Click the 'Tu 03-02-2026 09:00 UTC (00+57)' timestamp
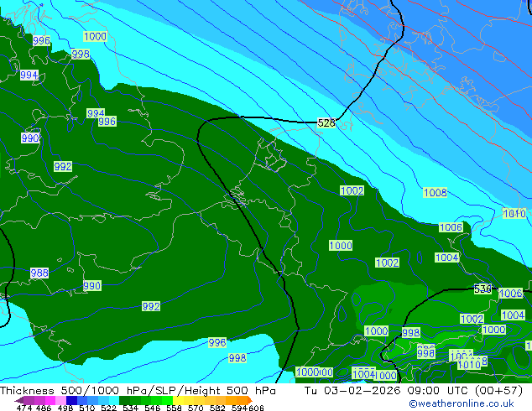The height and width of the screenshot is (411, 532). click(414, 391)
